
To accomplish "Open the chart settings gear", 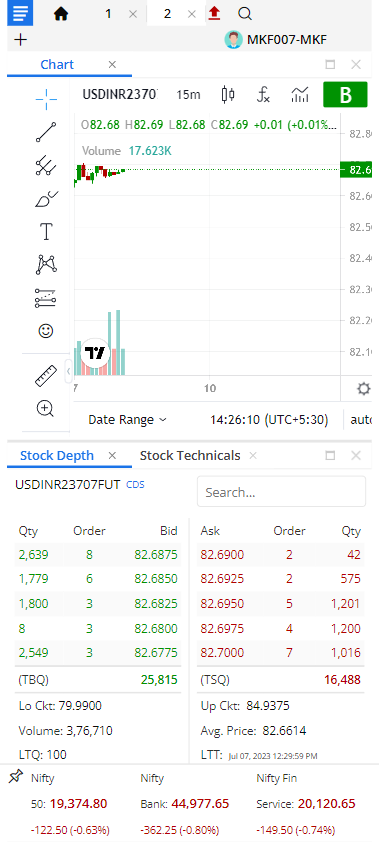I will click(364, 388).
